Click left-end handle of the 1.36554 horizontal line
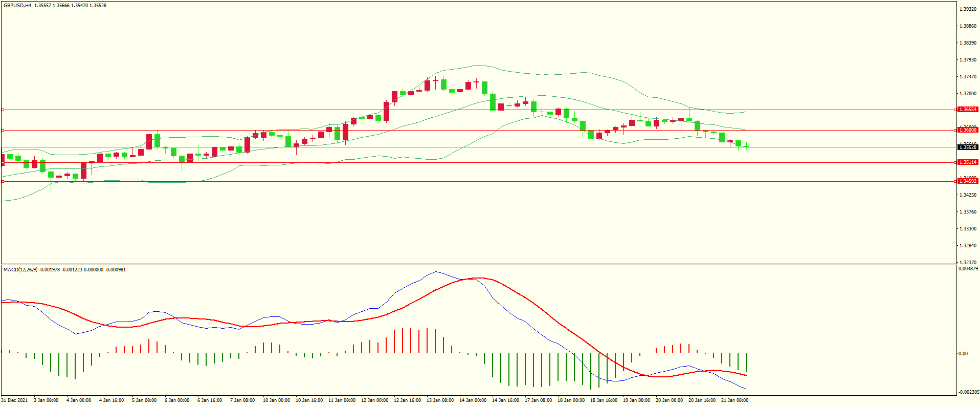This screenshot has width=980, height=406. tap(3, 110)
